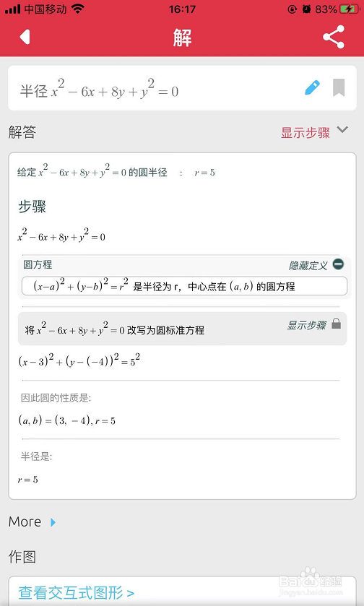This screenshot has width=364, height=606.
Task: Hide the circle equation definition
Action: 308,265
